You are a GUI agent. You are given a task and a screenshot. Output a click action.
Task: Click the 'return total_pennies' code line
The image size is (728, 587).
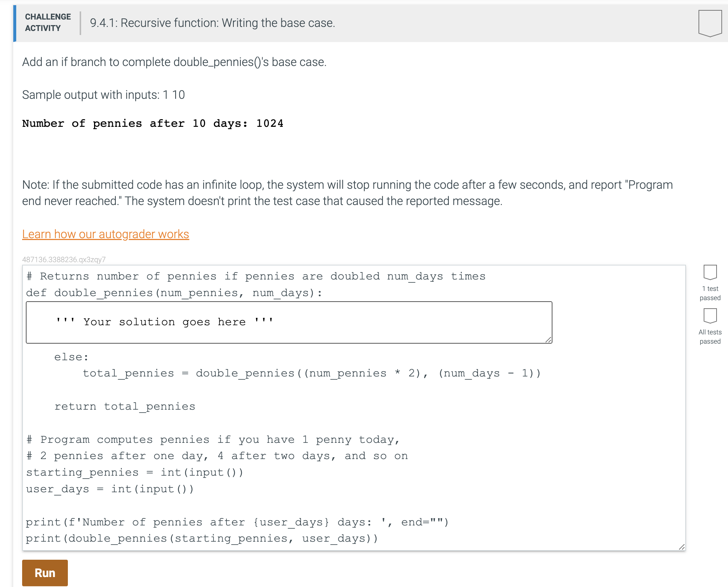point(125,406)
